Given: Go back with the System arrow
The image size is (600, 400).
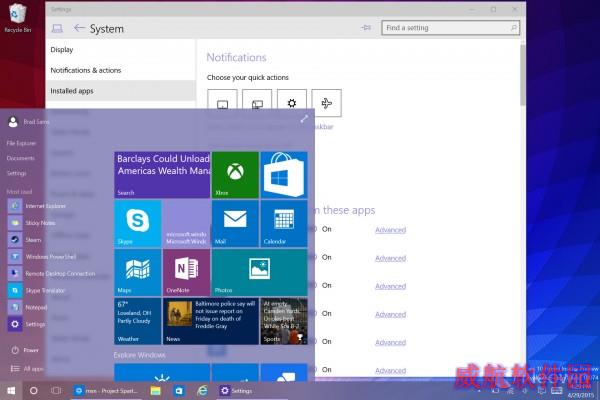Looking at the screenshot, I should [79, 28].
